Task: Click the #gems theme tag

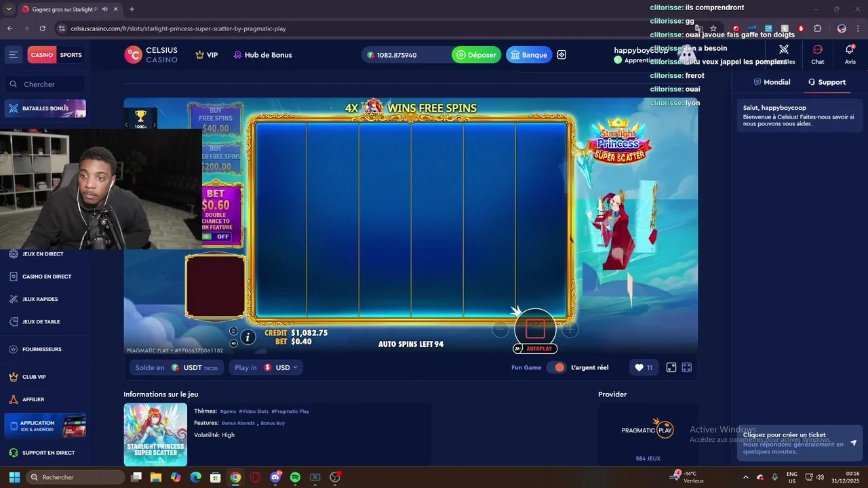Action: click(227, 411)
